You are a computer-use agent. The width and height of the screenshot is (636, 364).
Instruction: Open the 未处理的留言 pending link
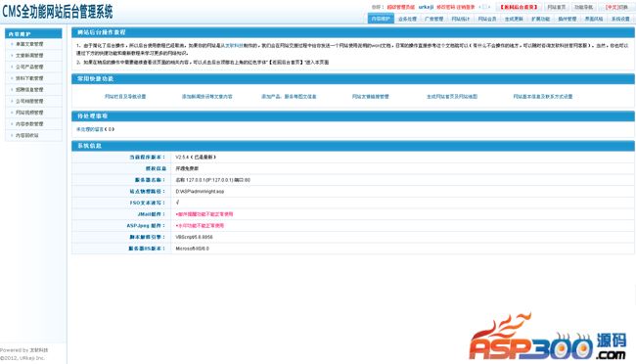pos(90,129)
